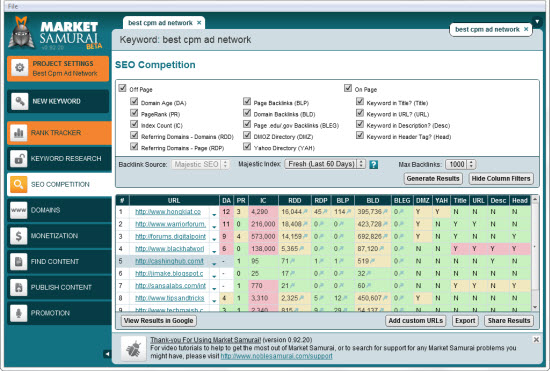Open RDD backlink arrow for 5,365

(302, 249)
